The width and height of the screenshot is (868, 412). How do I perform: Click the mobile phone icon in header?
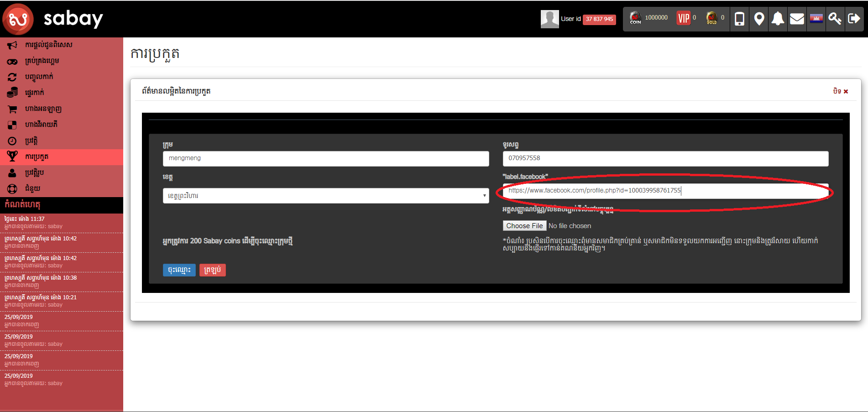(739, 19)
